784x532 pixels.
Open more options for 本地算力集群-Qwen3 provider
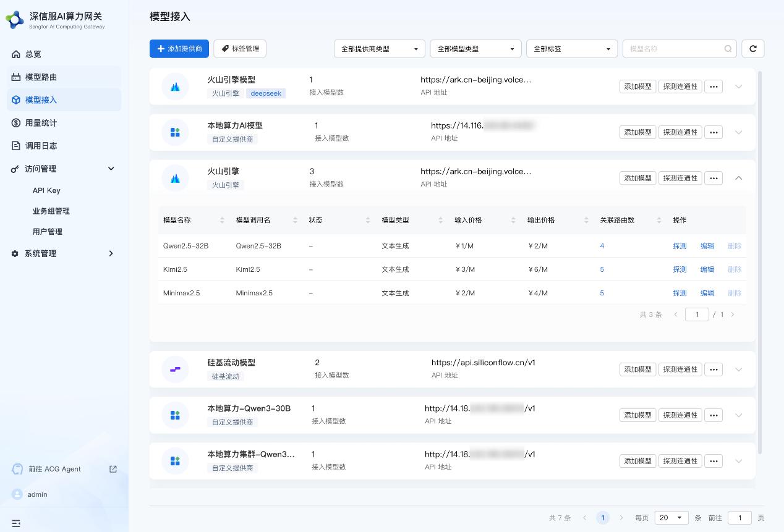714,461
